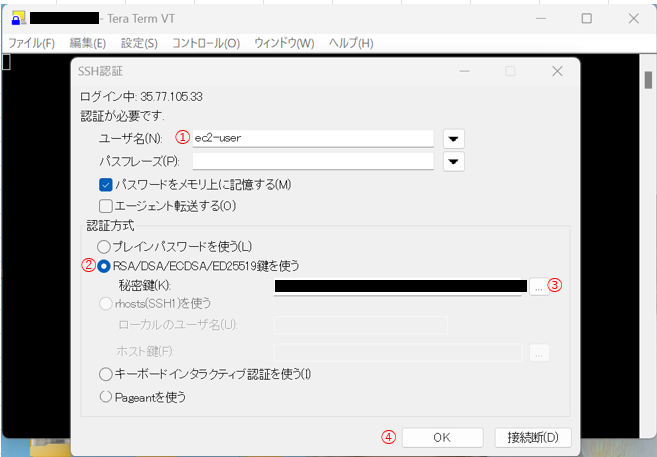Viewport: 657px width, 457px height.
Task: Browse for 秘密鍵 file with ... button
Action: point(539,287)
